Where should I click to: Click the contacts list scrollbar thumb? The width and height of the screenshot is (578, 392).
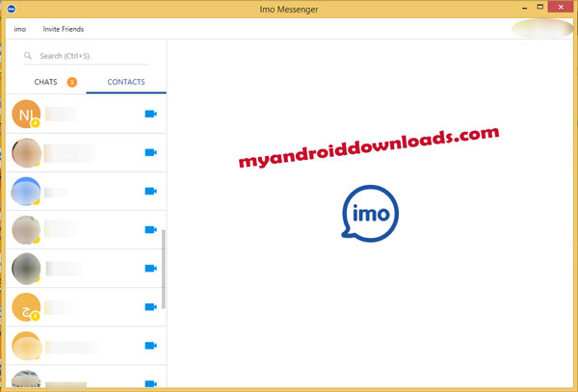click(x=164, y=269)
